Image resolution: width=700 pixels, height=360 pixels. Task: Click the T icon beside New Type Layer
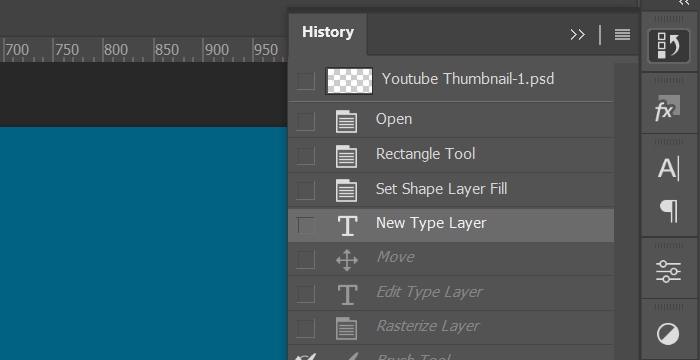tap(347, 225)
